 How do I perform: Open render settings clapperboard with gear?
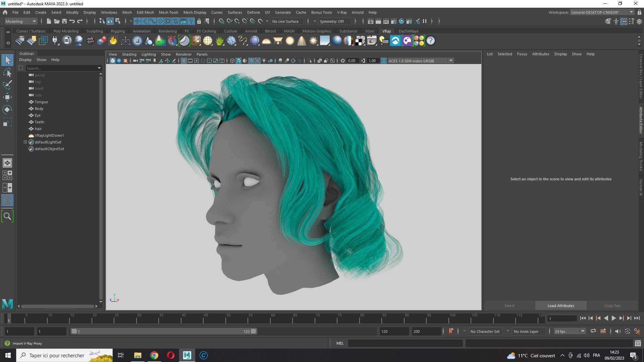pyautogui.click(x=394, y=21)
